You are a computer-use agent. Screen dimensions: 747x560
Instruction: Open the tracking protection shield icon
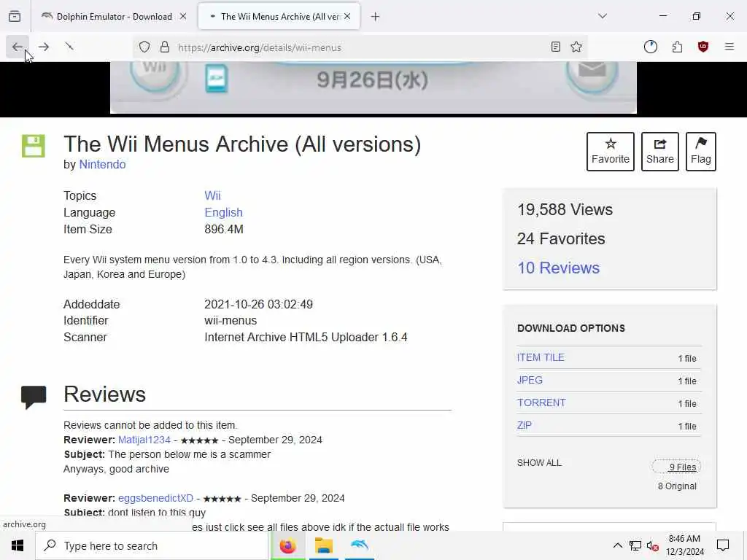click(144, 47)
